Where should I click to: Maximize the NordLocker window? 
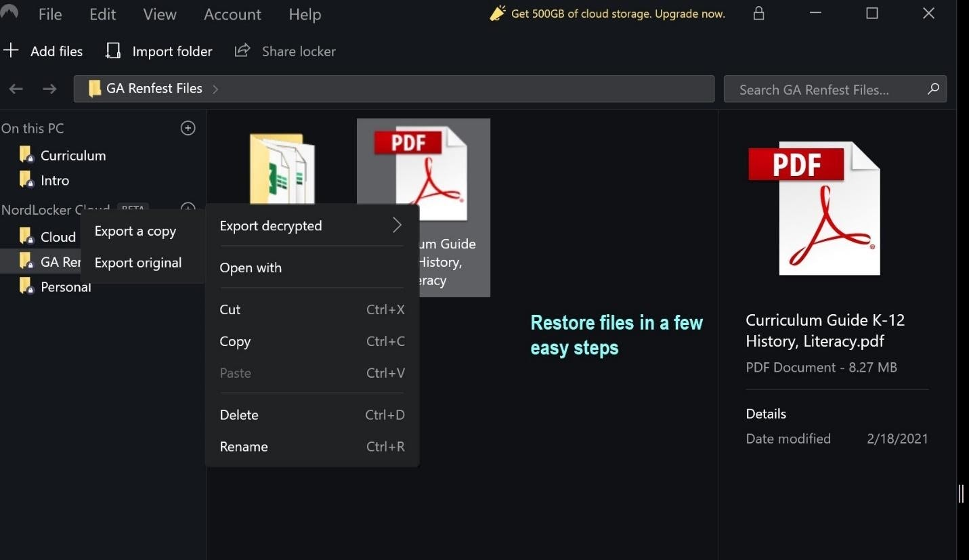(872, 14)
